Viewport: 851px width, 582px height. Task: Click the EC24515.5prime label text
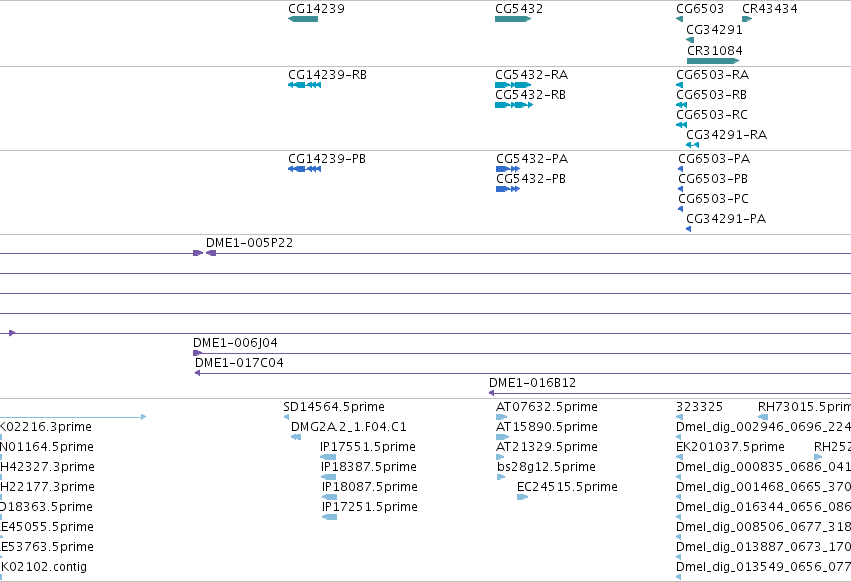click(x=568, y=486)
